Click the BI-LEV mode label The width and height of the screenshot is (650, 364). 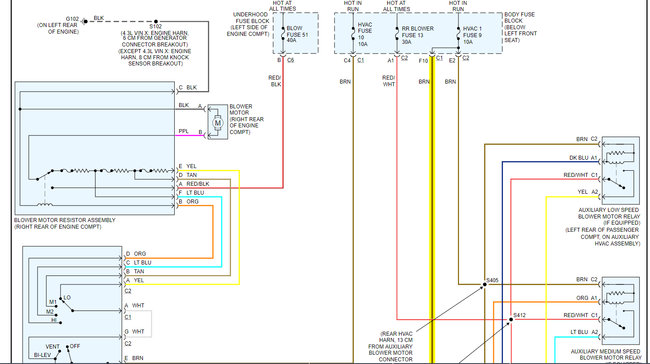pyautogui.click(x=42, y=355)
